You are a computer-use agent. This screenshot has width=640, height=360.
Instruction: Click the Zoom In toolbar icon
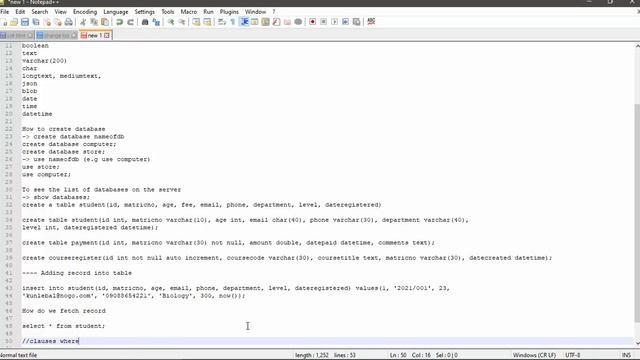171,22
